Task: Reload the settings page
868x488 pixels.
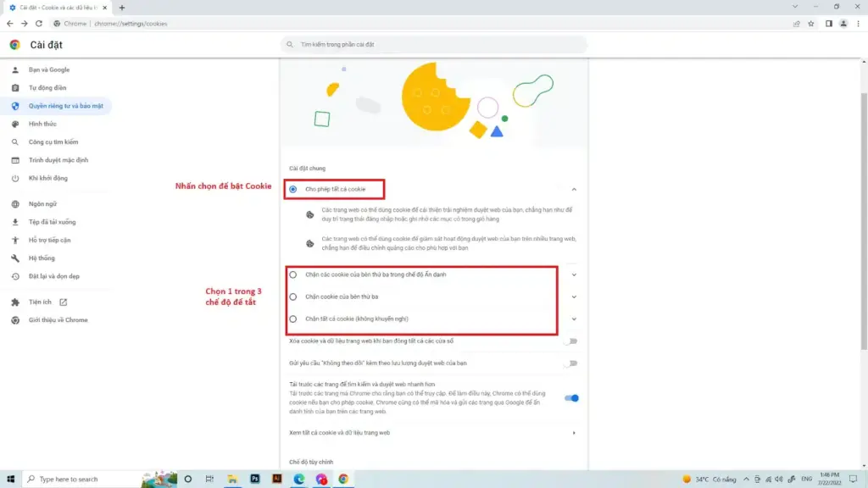Action: (39, 24)
